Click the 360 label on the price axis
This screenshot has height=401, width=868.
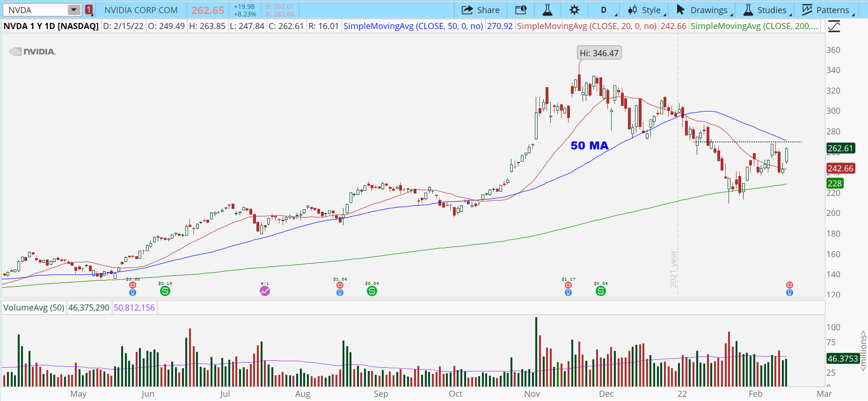click(833, 50)
